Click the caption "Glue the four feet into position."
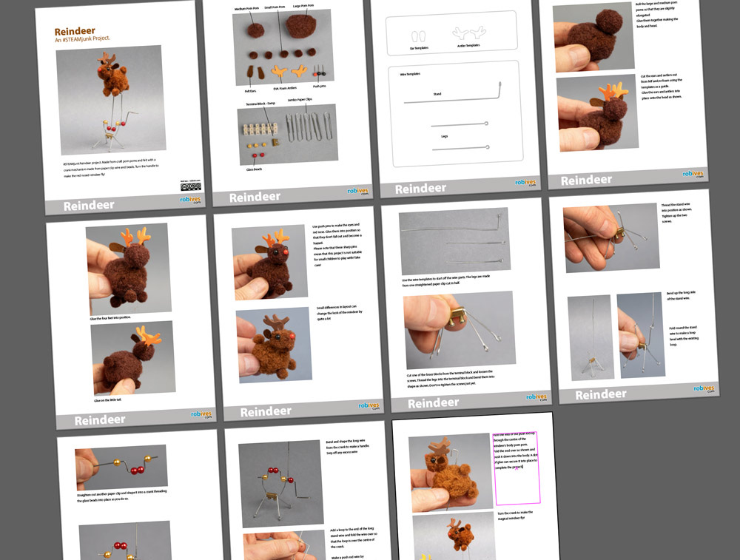Viewport: 740px width, 560px height. (x=110, y=318)
